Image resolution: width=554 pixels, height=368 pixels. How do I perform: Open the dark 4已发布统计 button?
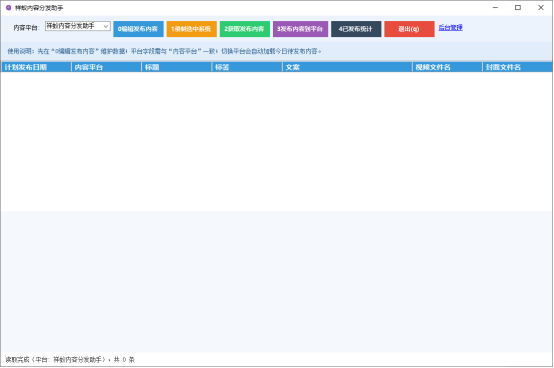coord(356,29)
